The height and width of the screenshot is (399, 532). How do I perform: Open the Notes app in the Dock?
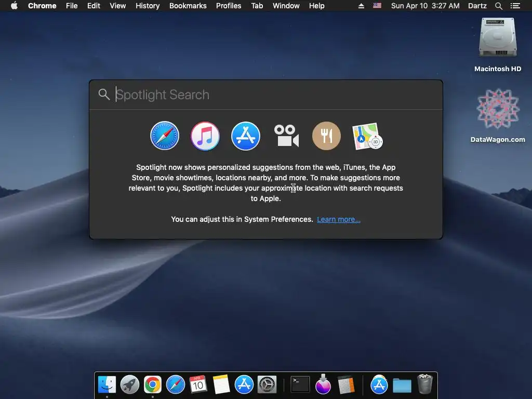pos(221,384)
